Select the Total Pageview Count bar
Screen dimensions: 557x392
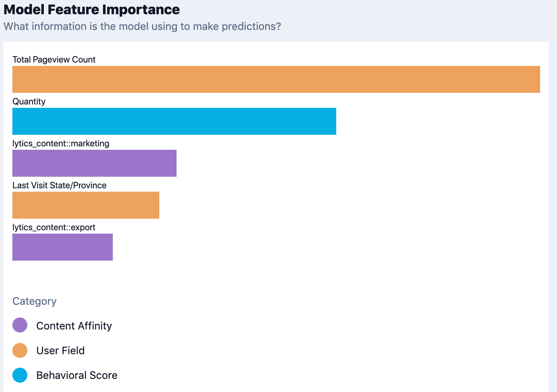(276, 79)
